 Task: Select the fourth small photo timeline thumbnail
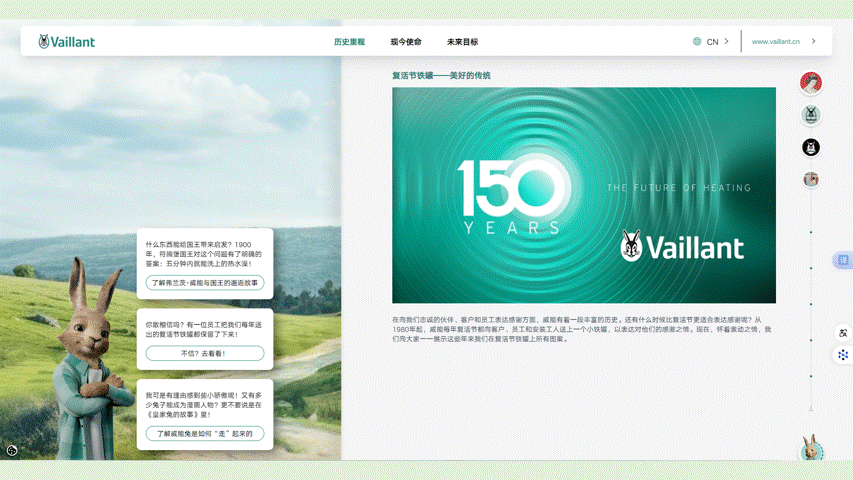coord(811,179)
